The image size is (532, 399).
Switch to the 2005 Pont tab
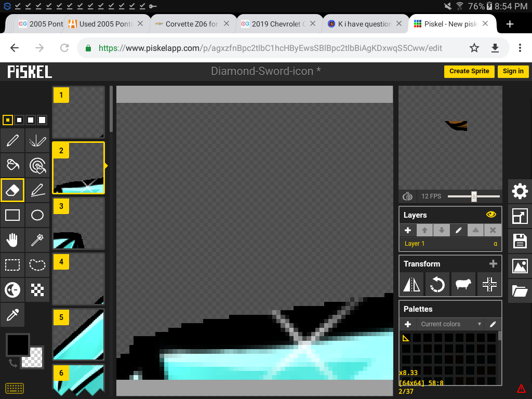(40, 24)
